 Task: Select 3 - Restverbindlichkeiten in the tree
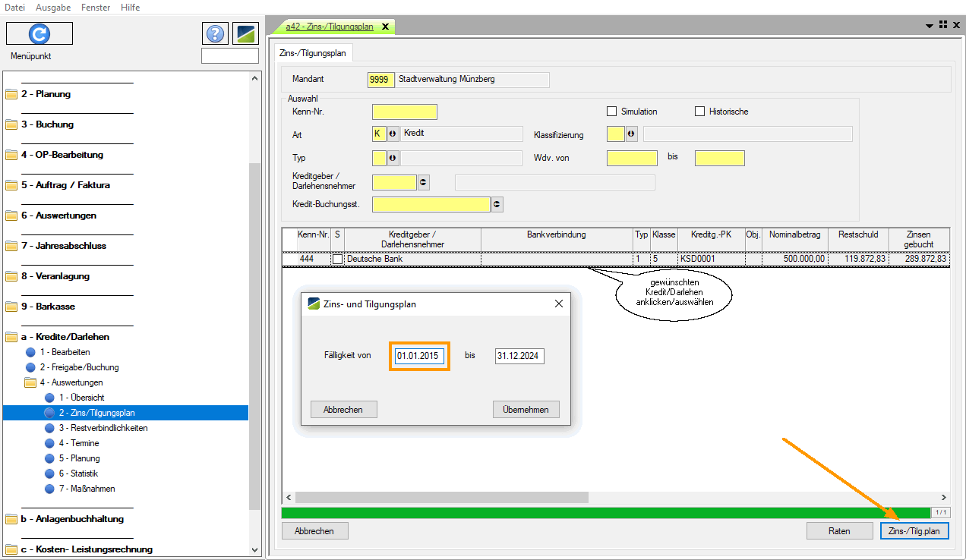(103, 428)
